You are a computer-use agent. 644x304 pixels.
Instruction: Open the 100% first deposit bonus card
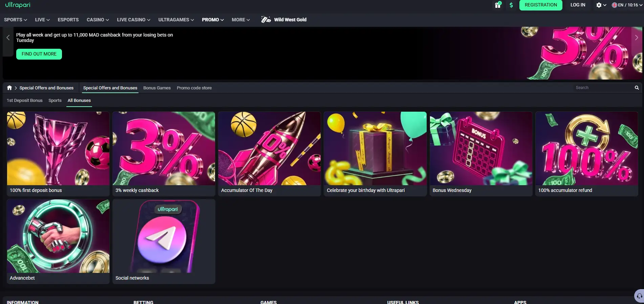point(58,154)
